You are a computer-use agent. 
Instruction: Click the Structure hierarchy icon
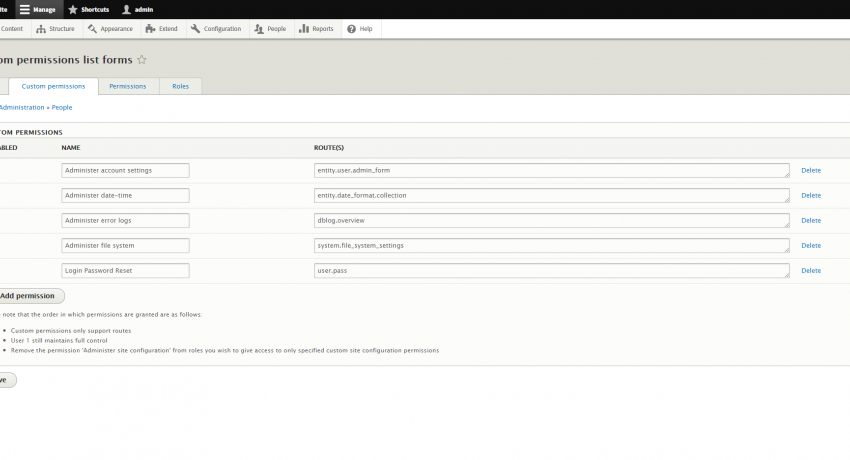point(41,29)
